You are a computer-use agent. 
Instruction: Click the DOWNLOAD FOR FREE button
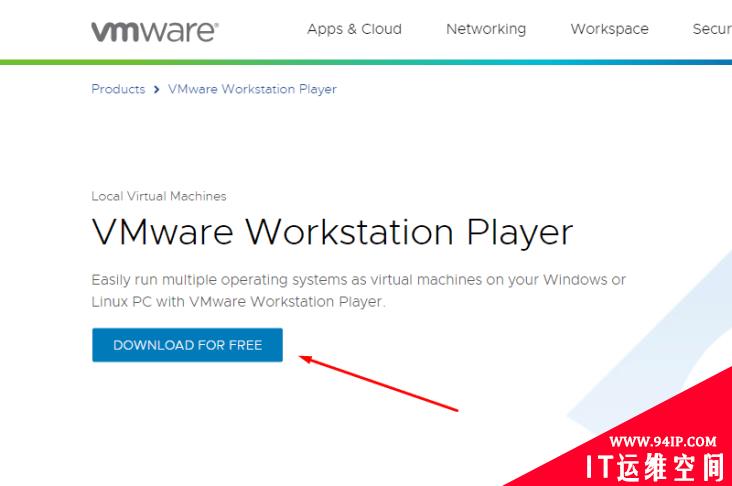(x=187, y=345)
